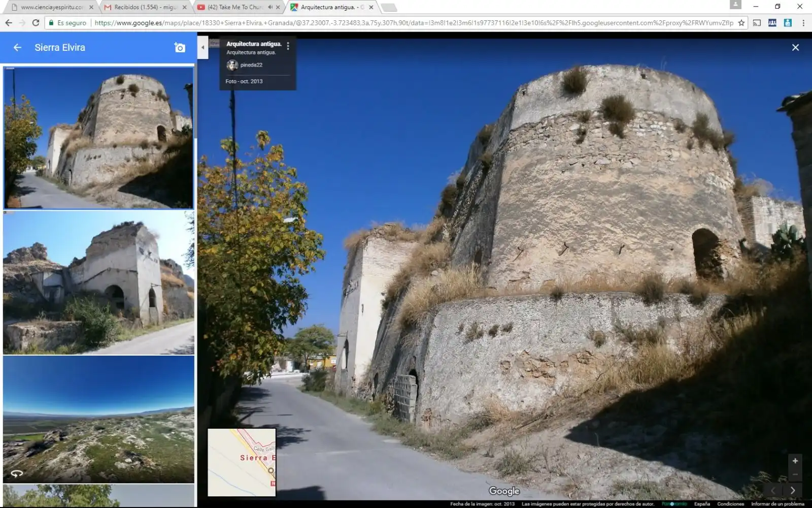Click the 'Foto - oct. 2013' date text
The height and width of the screenshot is (508, 812).
pyautogui.click(x=244, y=81)
